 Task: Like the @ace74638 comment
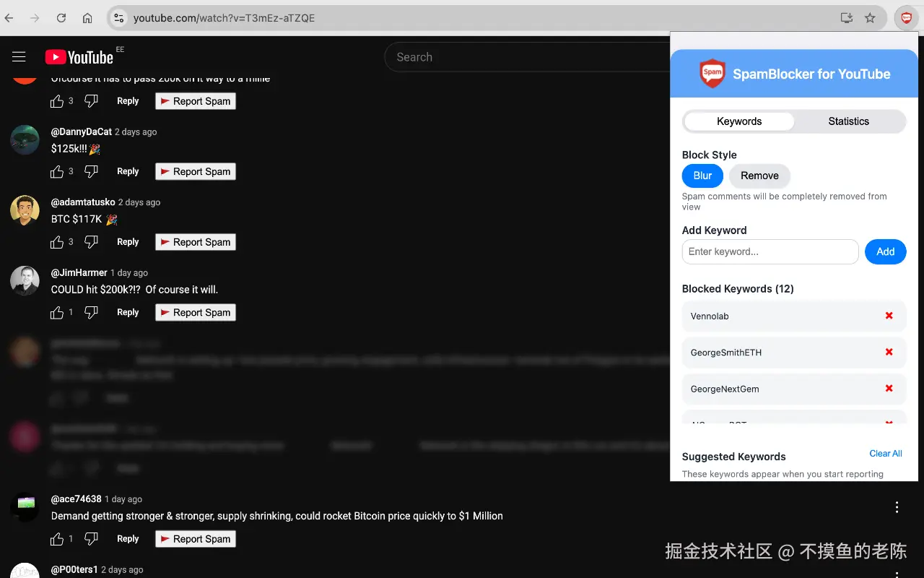pos(57,539)
